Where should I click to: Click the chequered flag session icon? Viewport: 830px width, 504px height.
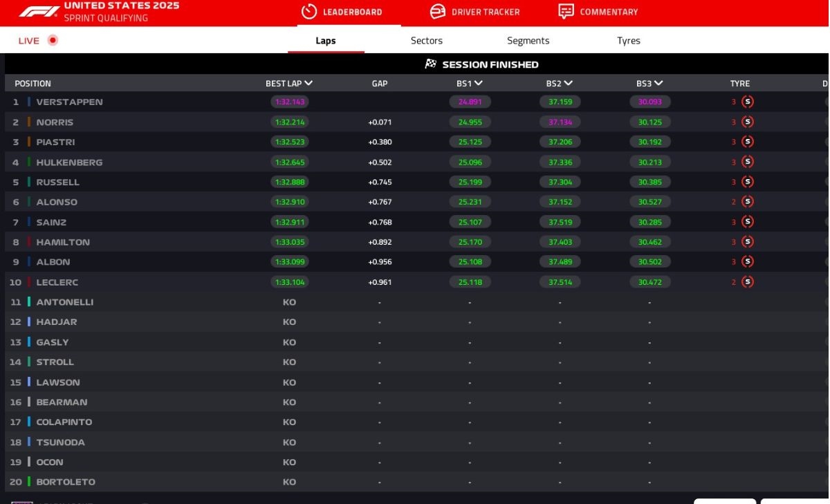pos(431,64)
